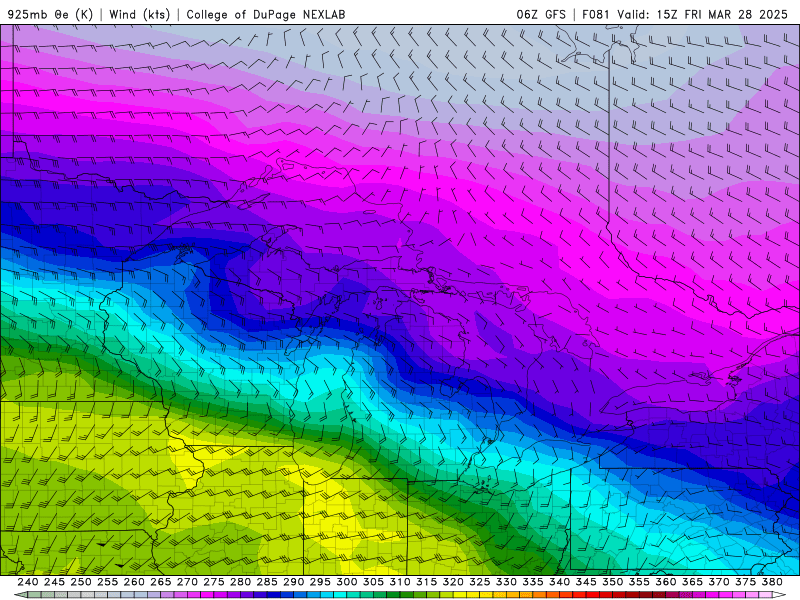Select the 340 theta-e scale label
800x600 pixels.
click(559, 582)
